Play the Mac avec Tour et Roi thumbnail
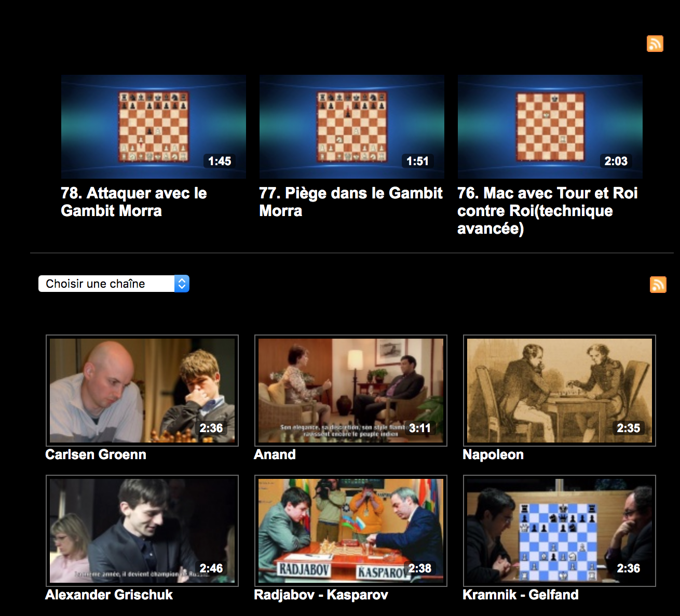The image size is (680, 616). 550,127
